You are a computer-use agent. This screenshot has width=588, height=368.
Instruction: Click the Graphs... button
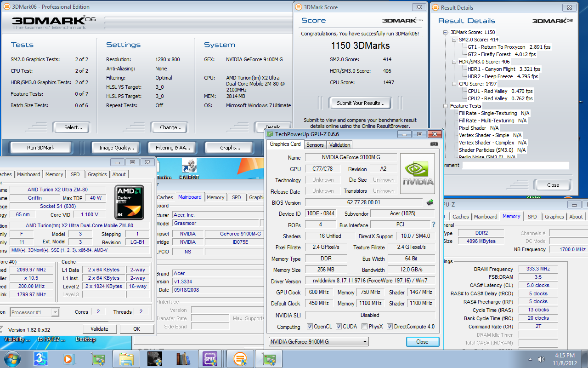tap(230, 148)
